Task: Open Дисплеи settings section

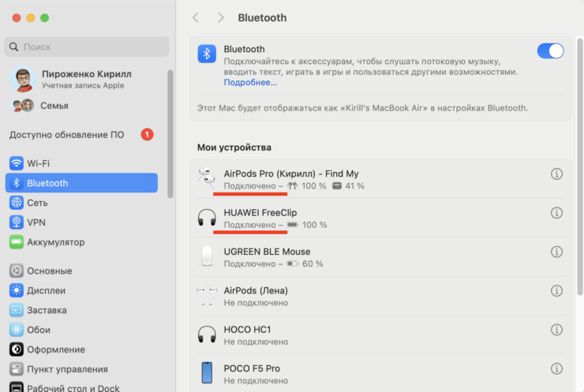Action: coord(46,290)
